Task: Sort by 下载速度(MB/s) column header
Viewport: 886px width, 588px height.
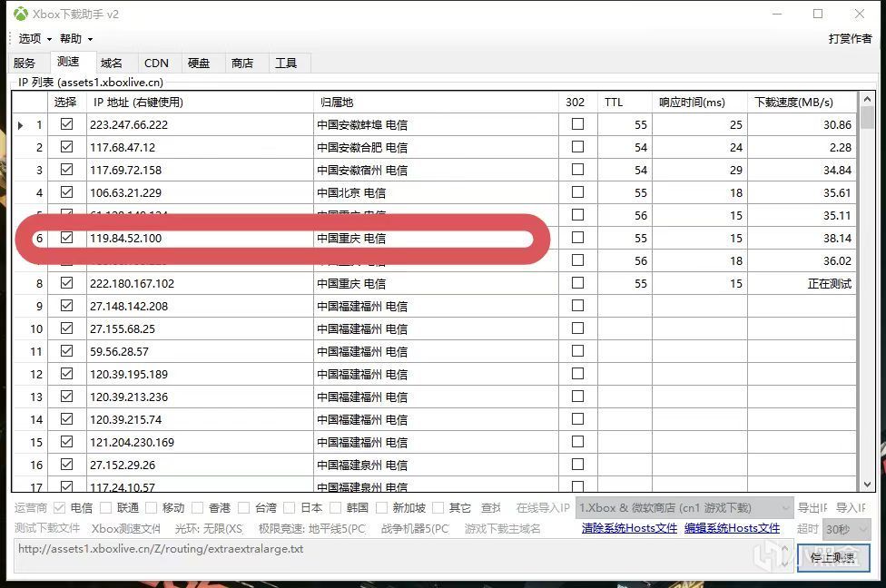Action: [x=802, y=103]
